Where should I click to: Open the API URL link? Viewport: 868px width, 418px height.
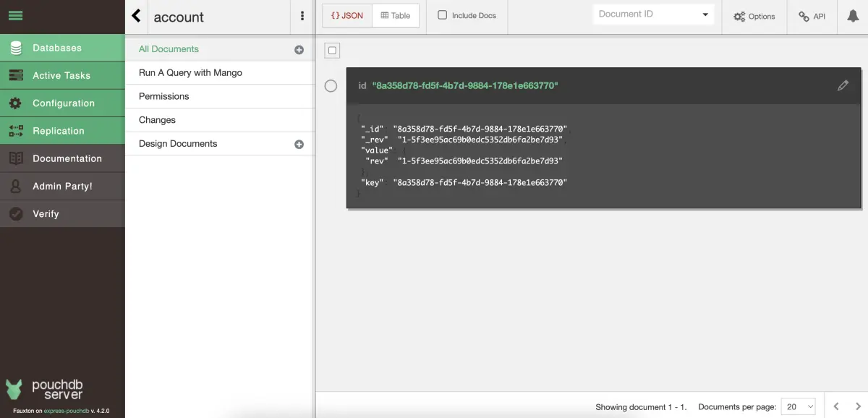click(812, 16)
